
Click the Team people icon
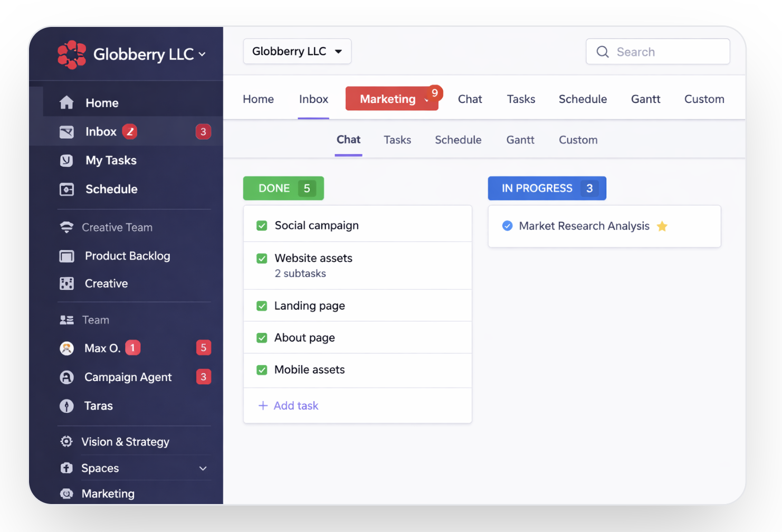pyautogui.click(x=66, y=320)
